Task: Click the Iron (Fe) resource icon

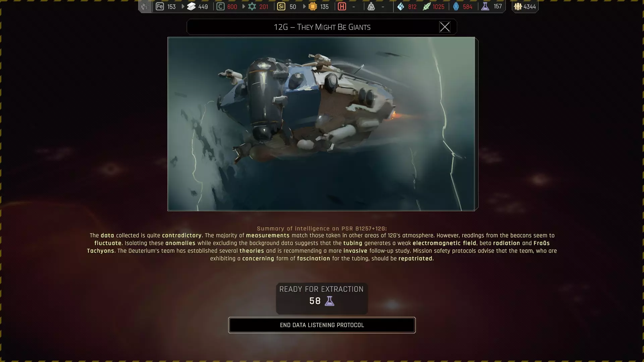Action: 160,6
